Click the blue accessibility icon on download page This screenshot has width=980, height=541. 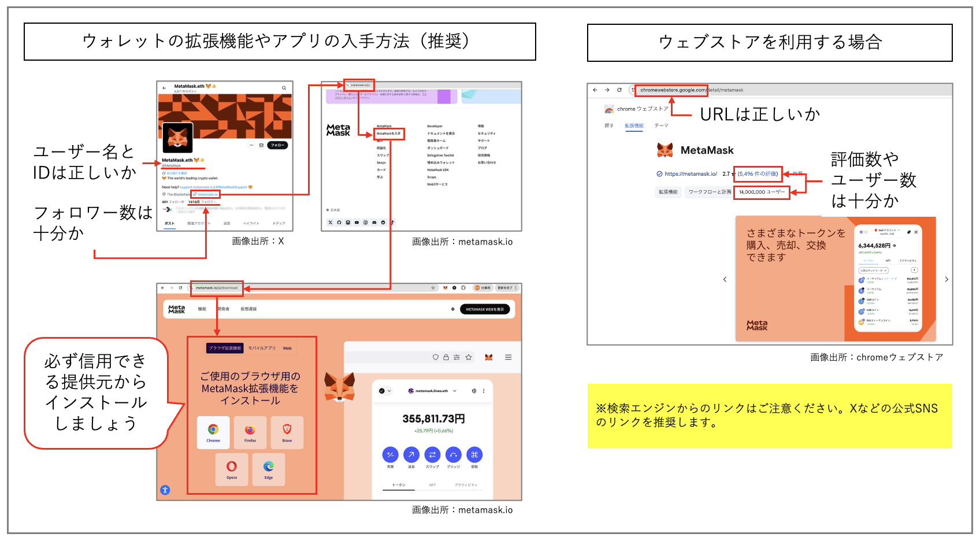click(x=165, y=490)
